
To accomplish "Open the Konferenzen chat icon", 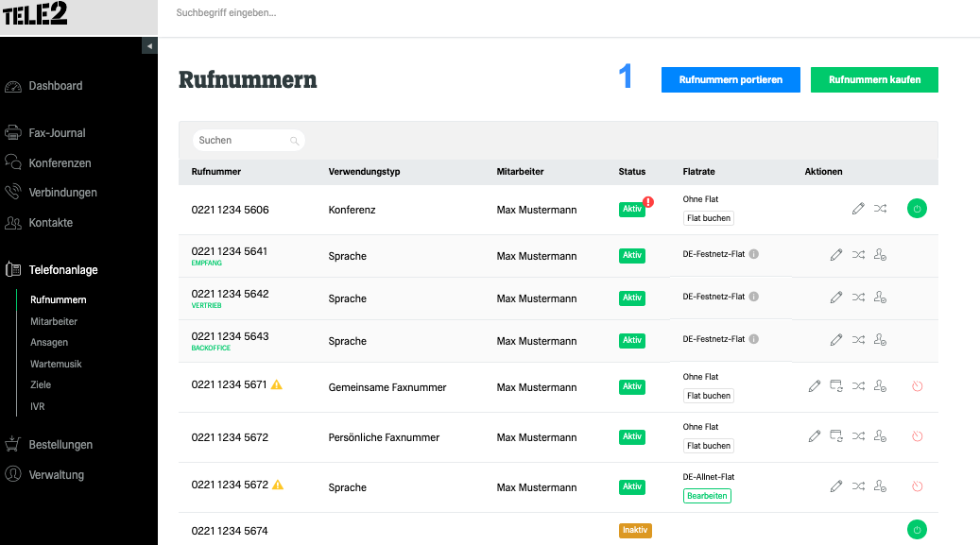I will pos(13,162).
